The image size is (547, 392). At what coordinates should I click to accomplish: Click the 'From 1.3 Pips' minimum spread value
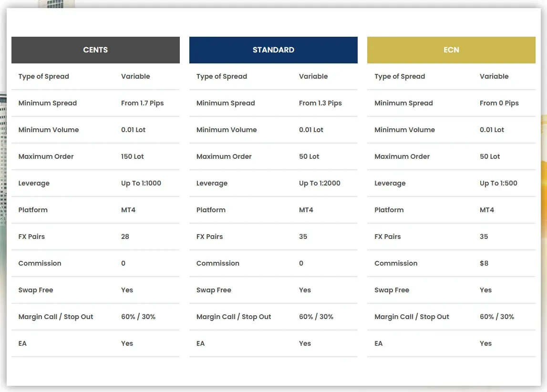point(320,103)
